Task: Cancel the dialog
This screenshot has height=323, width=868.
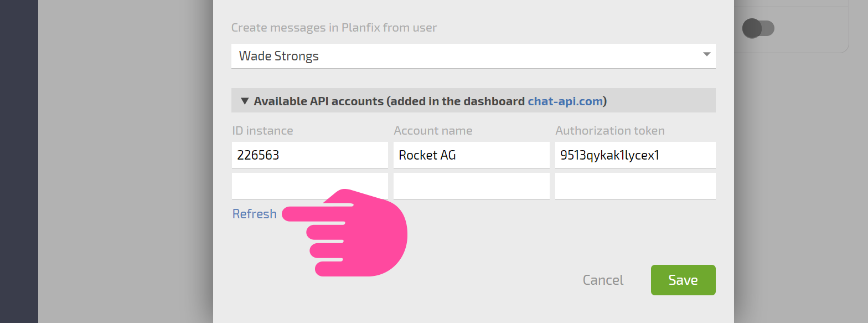Action: [x=603, y=280]
